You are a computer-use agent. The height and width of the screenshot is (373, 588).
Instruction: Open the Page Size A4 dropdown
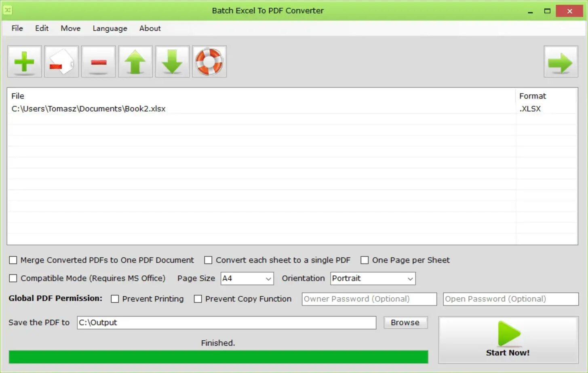(247, 279)
